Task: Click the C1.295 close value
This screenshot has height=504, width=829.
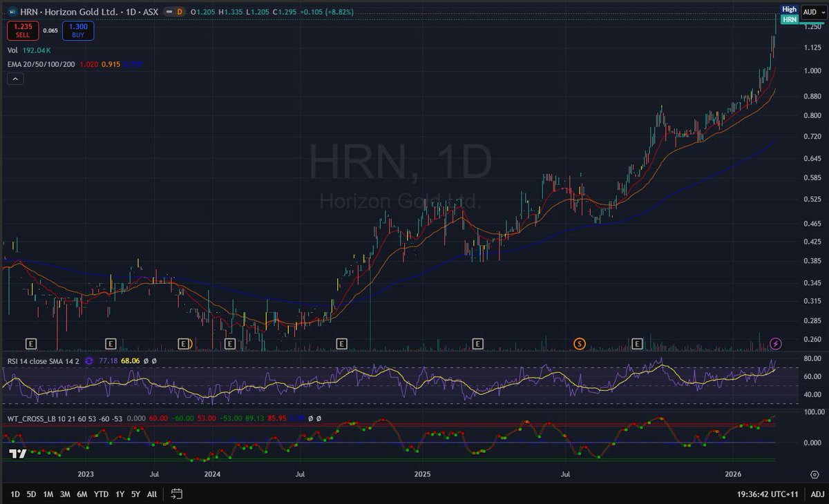Action: [x=286, y=12]
